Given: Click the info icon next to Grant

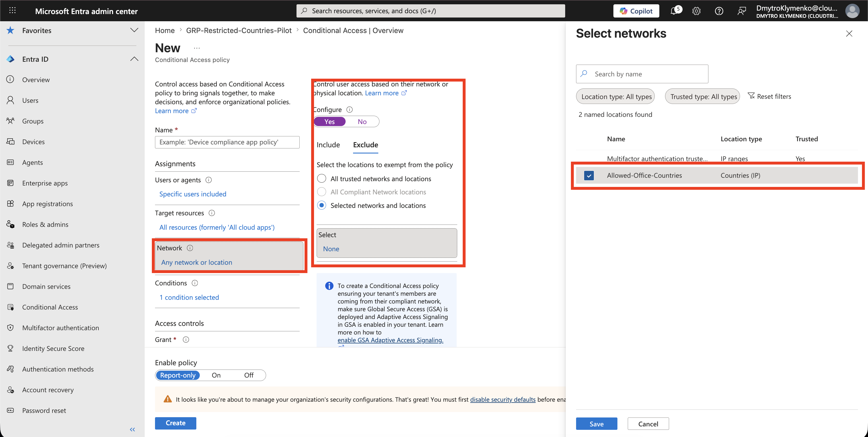Looking at the screenshot, I should coord(186,340).
